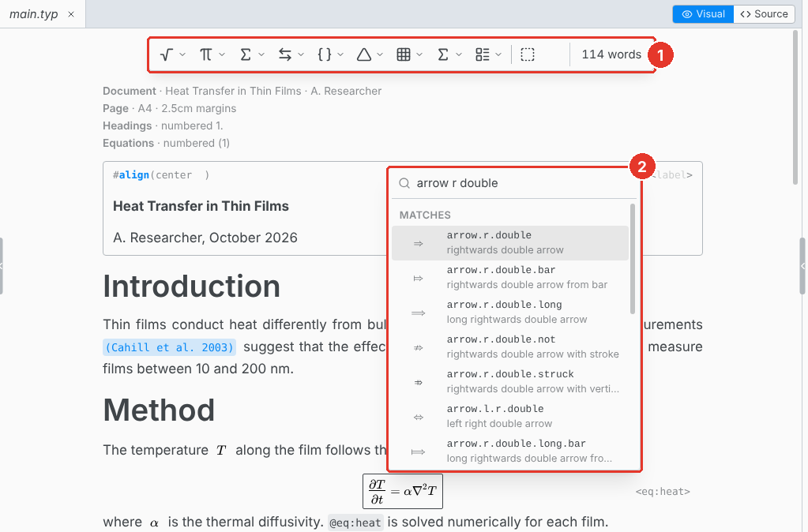Viewport: 808px width, 532px height.
Task: Click the bold title Heat Transfer in Thin Films
Action: (x=201, y=206)
